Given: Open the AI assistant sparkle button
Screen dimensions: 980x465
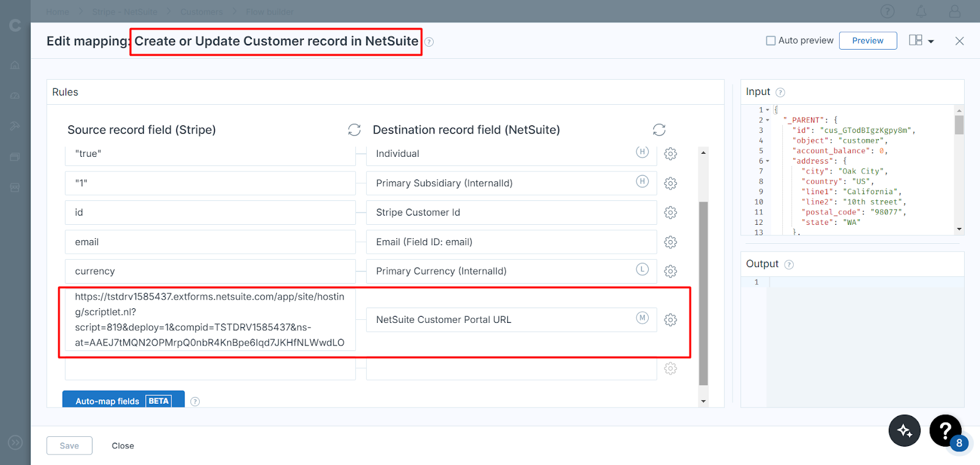Looking at the screenshot, I should [x=905, y=431].
